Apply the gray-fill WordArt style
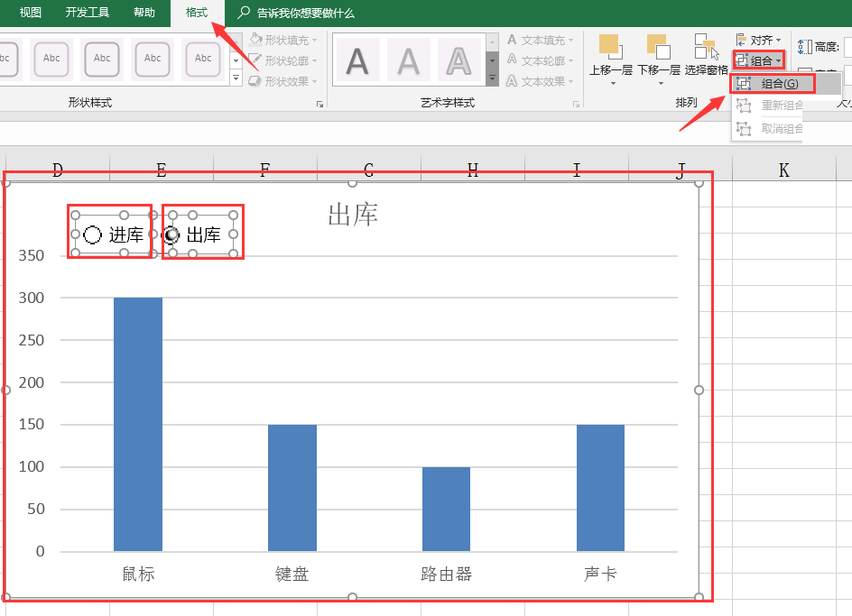The width and height of the screenshot is (852, 616). 408,60
